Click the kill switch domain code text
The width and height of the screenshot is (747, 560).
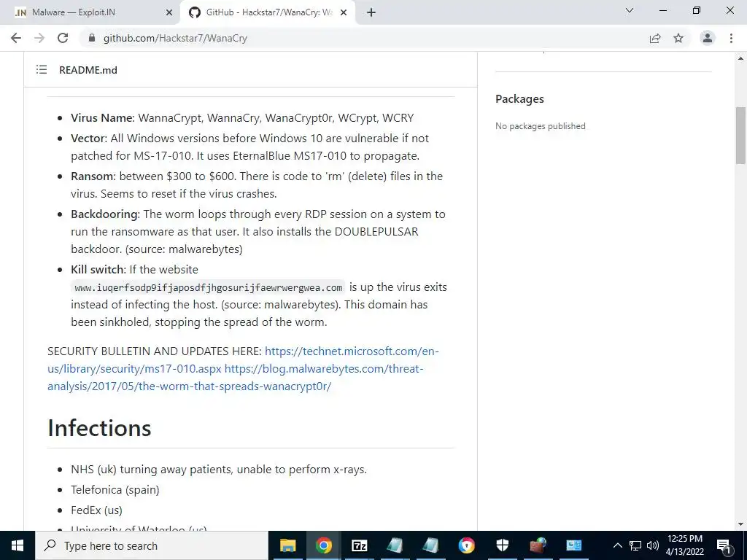(x=208, y=287)
